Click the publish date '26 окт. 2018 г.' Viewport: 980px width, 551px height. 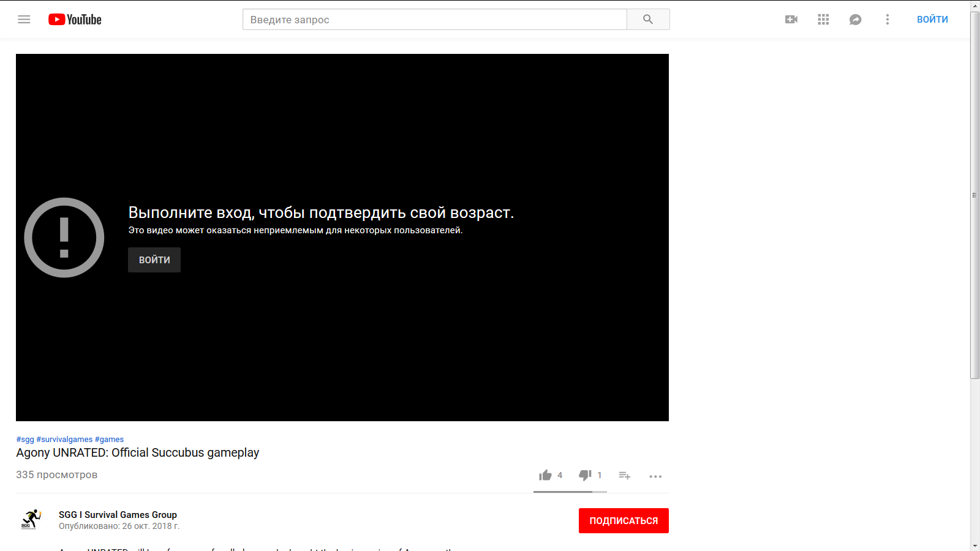tap(151, 526)
